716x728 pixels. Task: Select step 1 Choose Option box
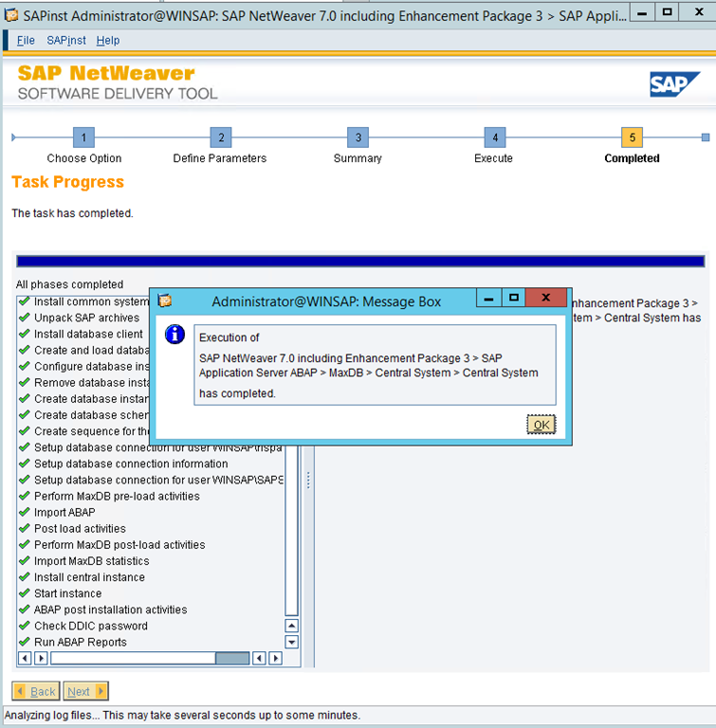[x=83, y=137]
